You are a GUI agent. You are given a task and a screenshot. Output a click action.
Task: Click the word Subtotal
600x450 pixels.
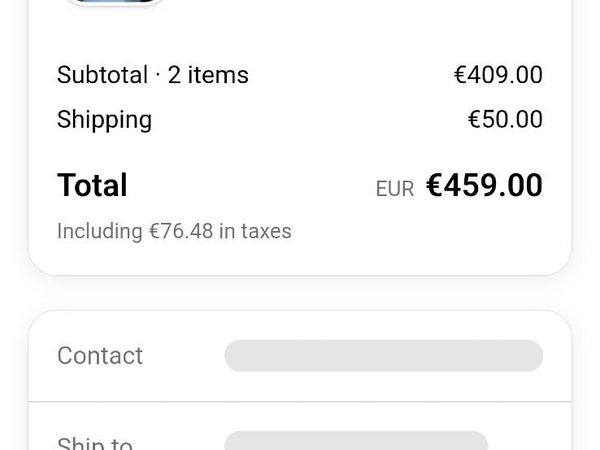(102, 75)
